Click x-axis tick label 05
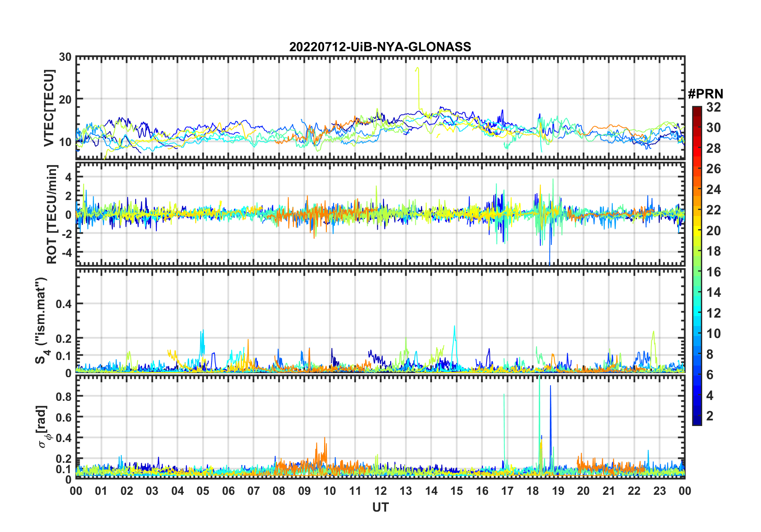Viewport: 761px width, 532px height. click(203, 491)
